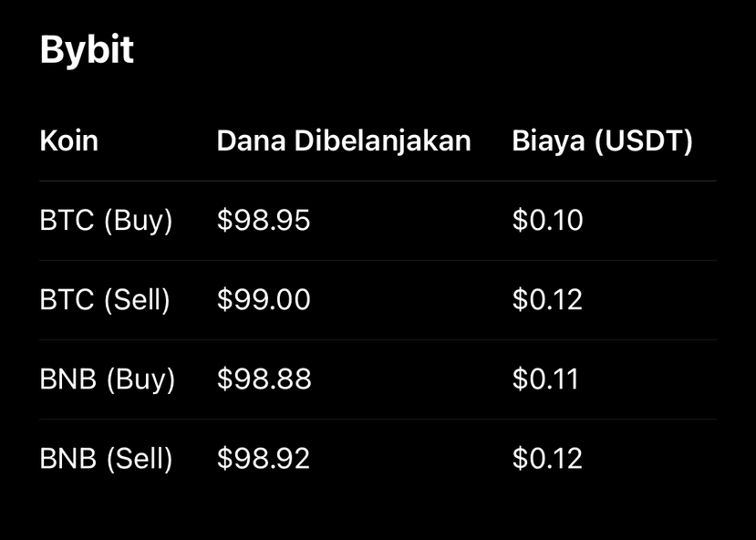The image size is (756, 540).
Task: Click the $98.95 spent amount
Action: [264, 221]
